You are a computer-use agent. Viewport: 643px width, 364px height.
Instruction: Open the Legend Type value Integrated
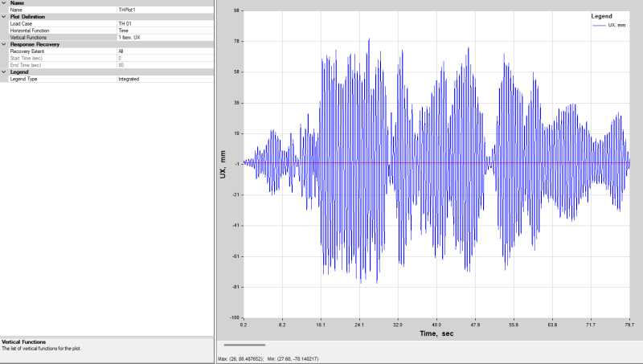[x=166, y=79]
